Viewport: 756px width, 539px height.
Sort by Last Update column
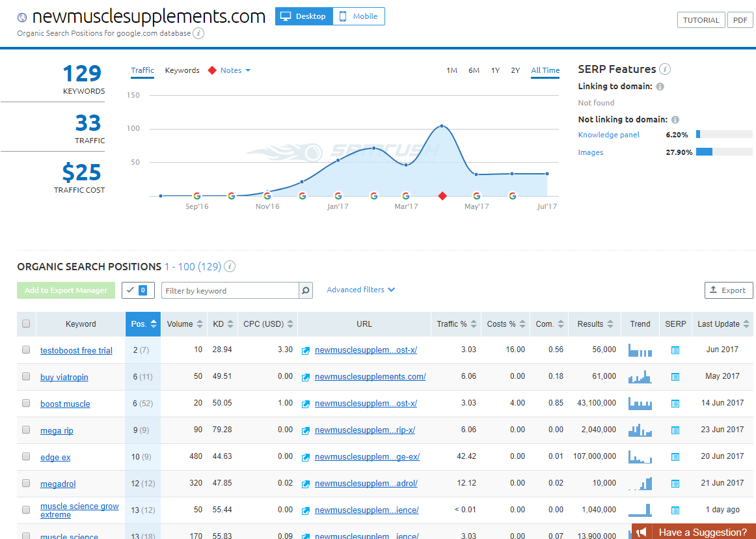(723, 324)
